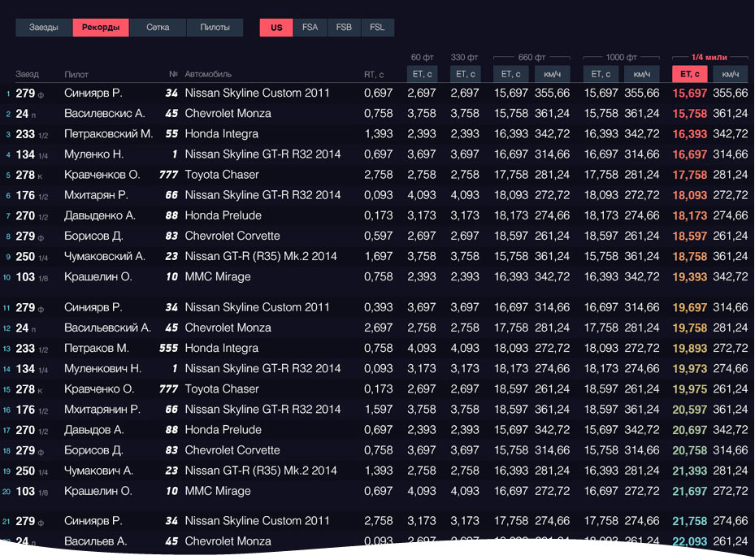The width and height of the screenshot is (755, 560).
Task: Click the active Рекорды tab
Action: 101,28
